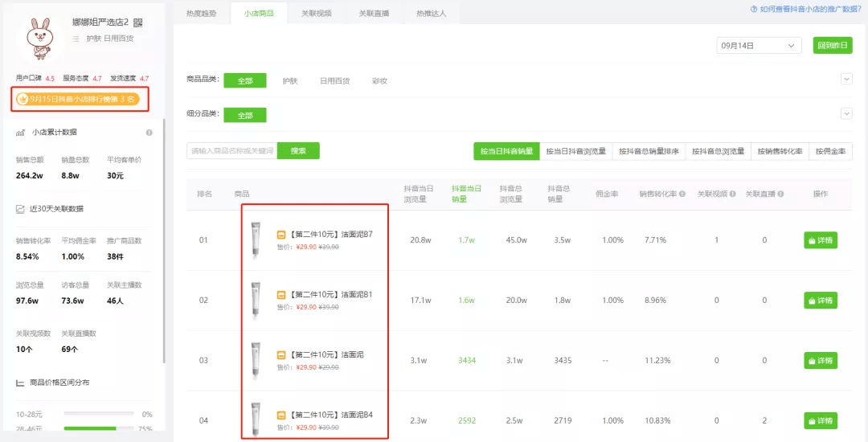Click the orange shop icon for 洁面泥B7
The image size is (868, 442).
point(281,235)
